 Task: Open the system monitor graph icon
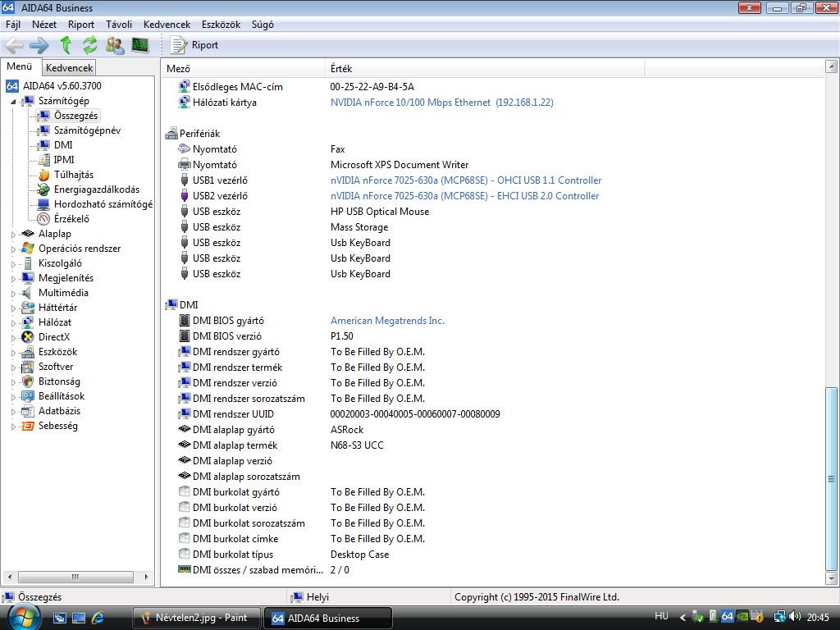pos(139,45)
